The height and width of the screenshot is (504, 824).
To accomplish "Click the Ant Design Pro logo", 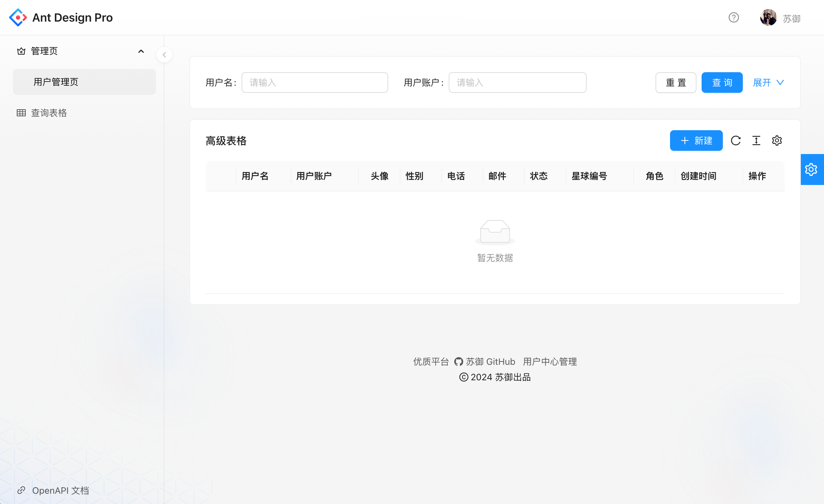I will point(18,17).
